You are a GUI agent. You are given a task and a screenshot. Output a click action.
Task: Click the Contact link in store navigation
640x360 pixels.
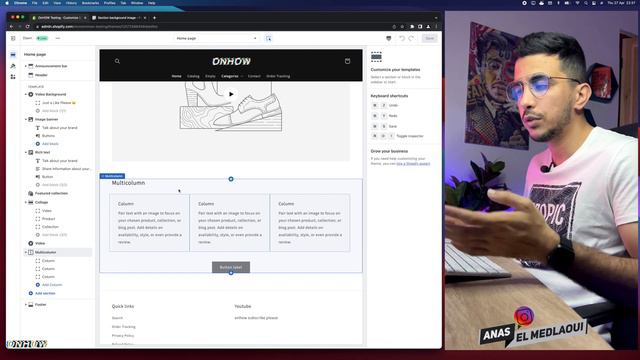(254, 76)
